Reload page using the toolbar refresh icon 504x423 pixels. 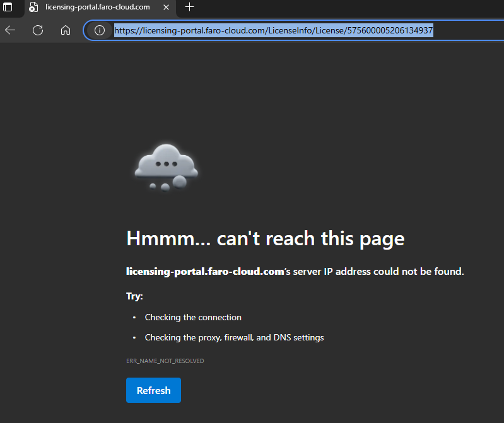pos(38,30)
